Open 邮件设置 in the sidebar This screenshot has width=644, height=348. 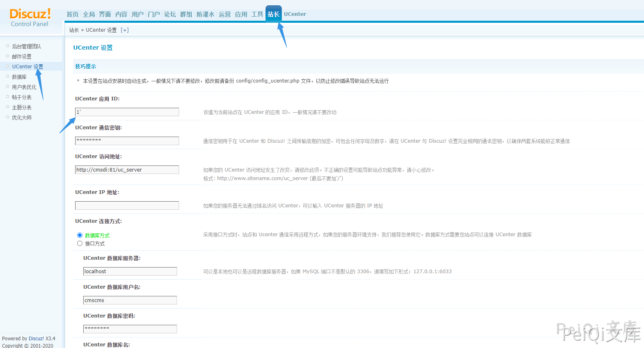click(x=22, y=57)
